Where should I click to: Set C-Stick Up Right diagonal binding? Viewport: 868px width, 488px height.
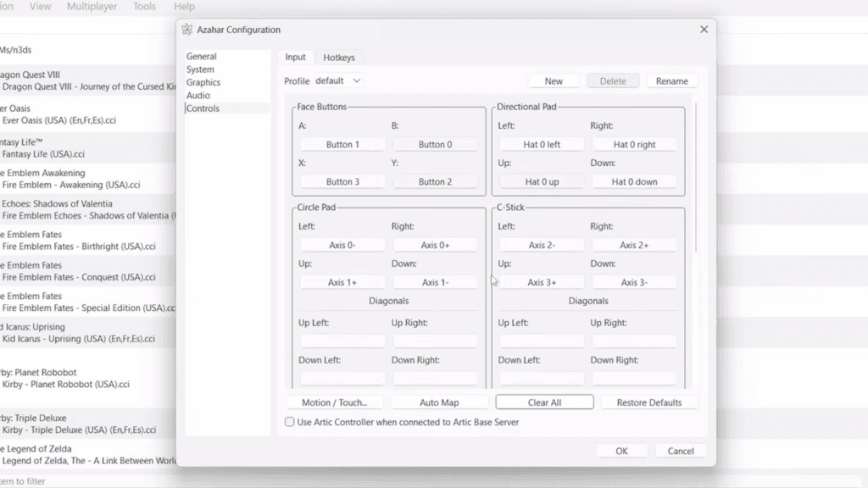click(634, 341)
